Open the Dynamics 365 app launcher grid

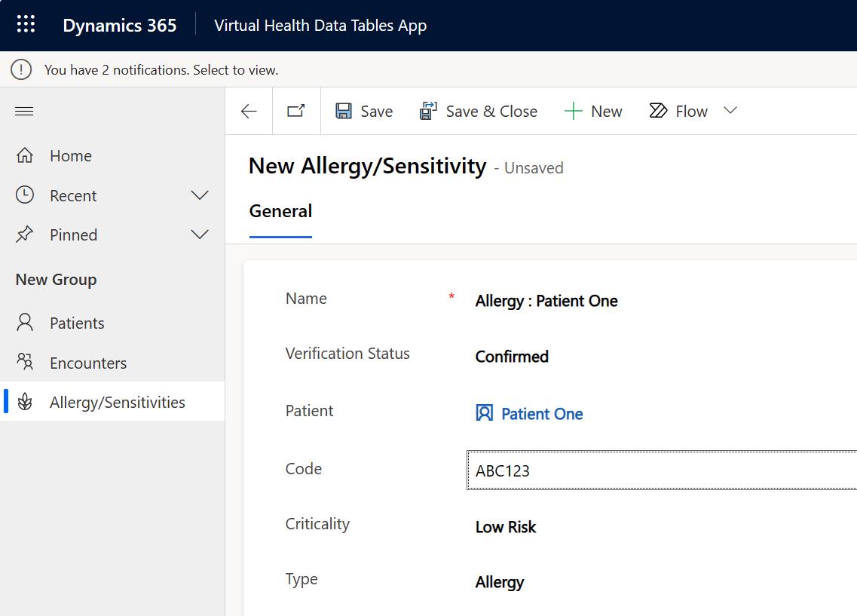pos(26,25)
